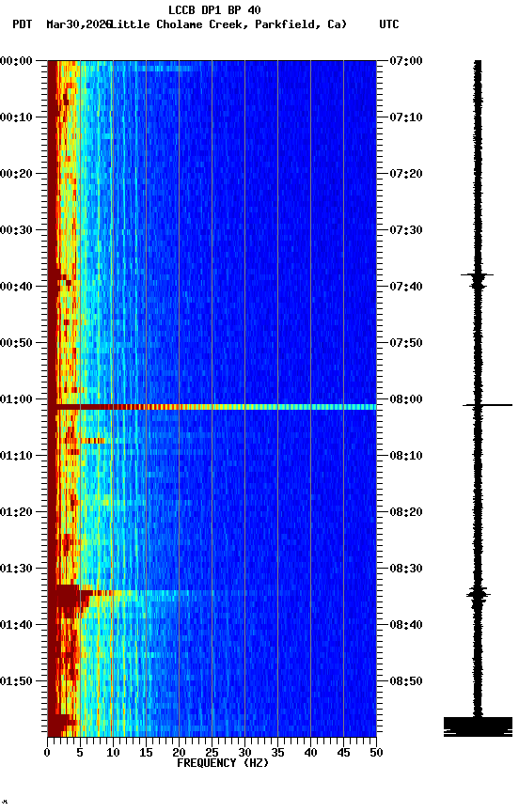519x812 pixels.
Task: Click the UTC time label 08:00
Action: 406,399
